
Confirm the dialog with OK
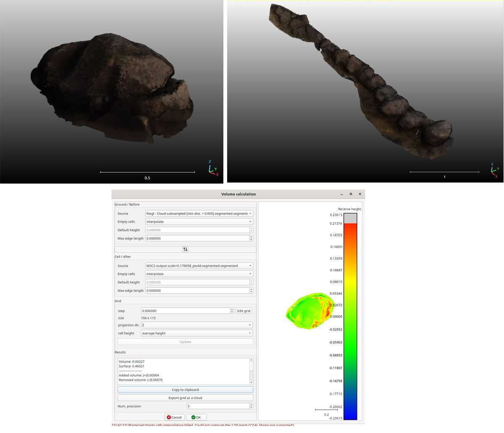pyautogui.click(x=196, y=417)
